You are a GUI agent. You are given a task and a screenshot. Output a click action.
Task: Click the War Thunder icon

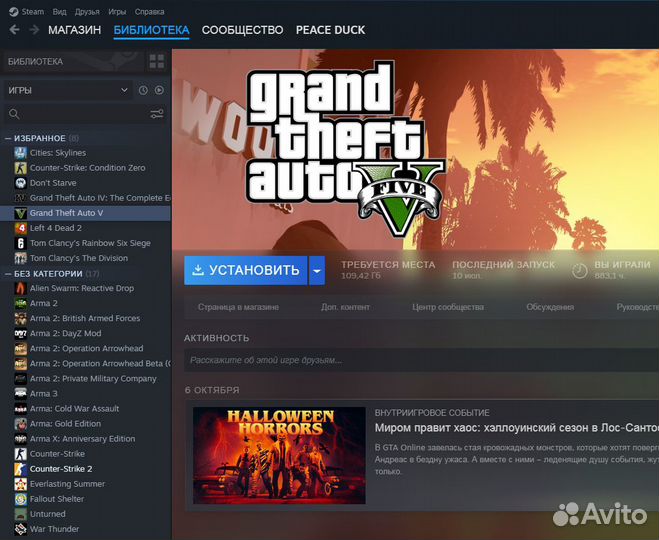[x=20, y=529]
